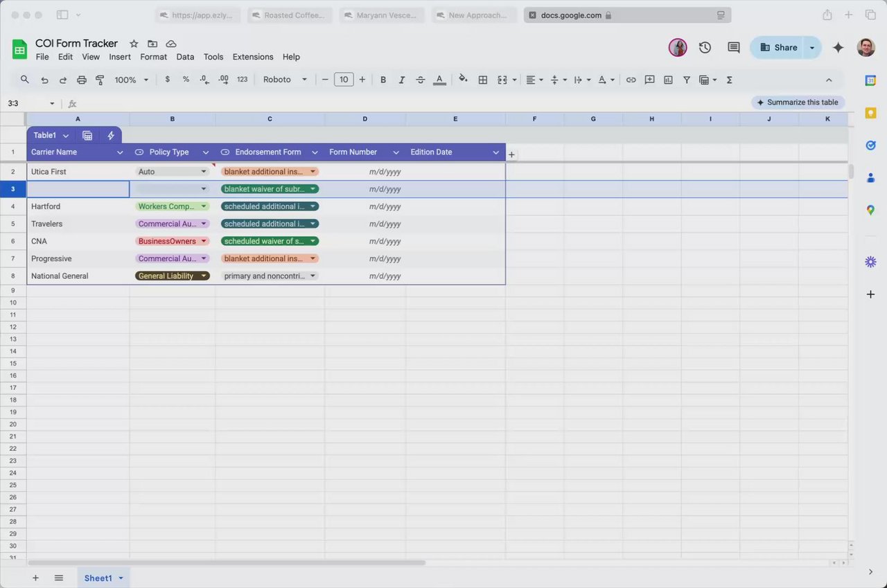Open the Format menu
Image resolution: width=887 pixels, height=588 pixels.
tap(153, 57)
